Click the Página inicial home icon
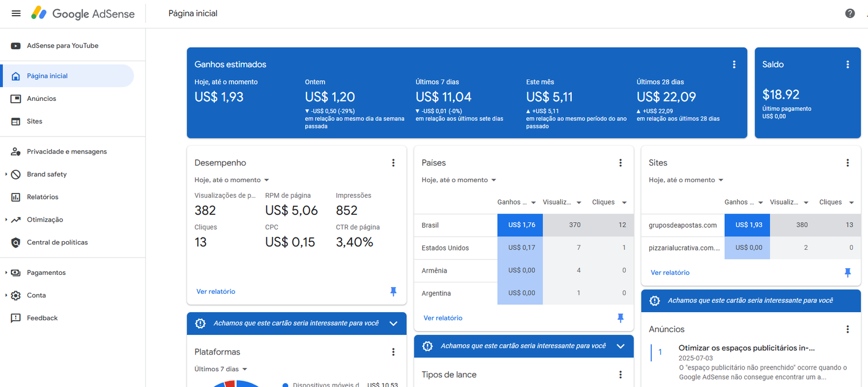This screenshot has width=868, height=387. pos(16,76)
